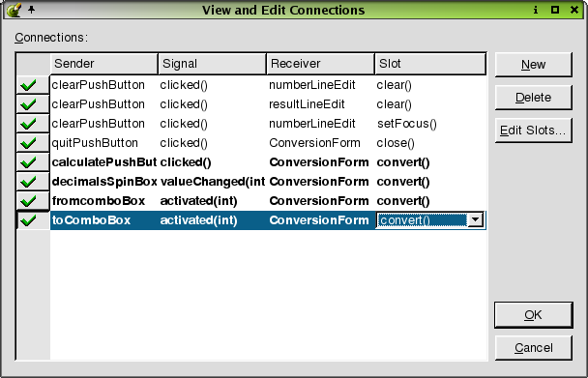588x378 pixels.
Task: Click the Sender column header
Action: click(x=104, y=64)
